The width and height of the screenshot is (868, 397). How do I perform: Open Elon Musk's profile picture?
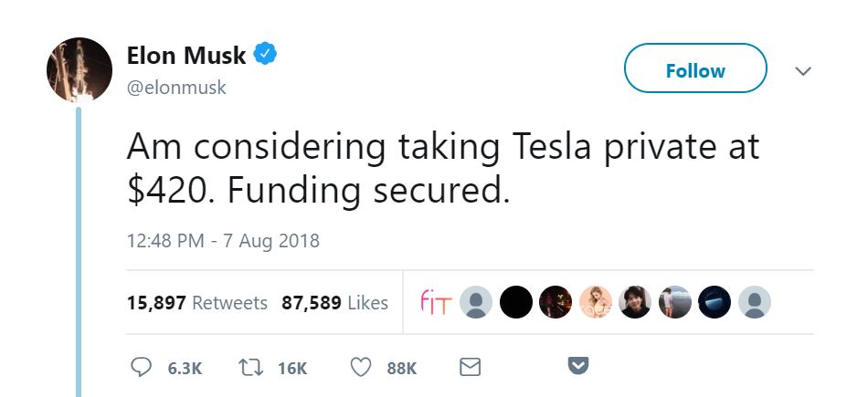pos(79,70)
